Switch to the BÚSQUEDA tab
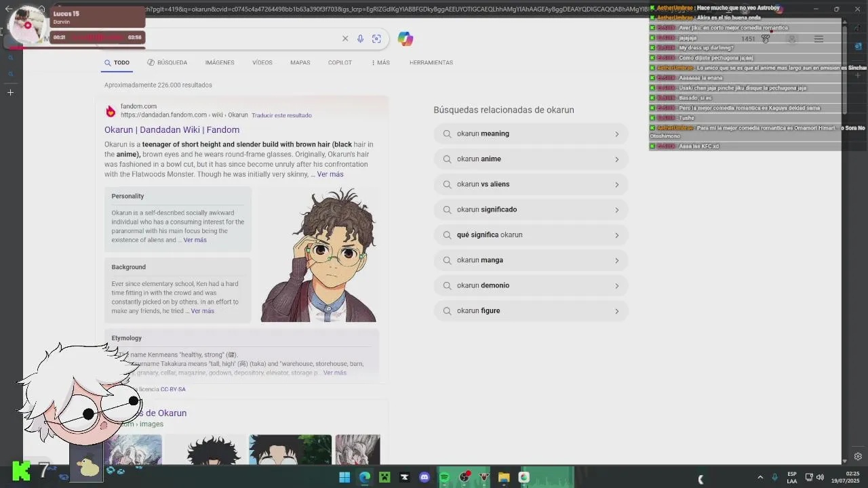Screen dimensions: 868x488 (167, 62)
